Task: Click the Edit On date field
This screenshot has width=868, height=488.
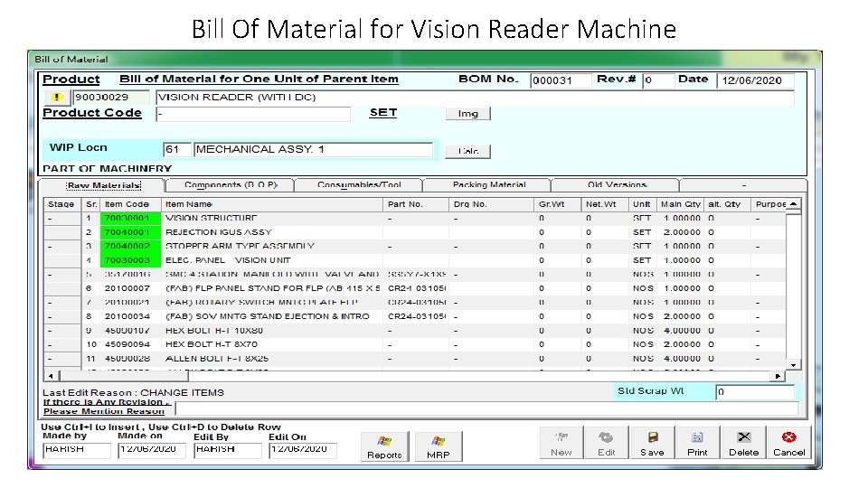Action: click(303, 450)
